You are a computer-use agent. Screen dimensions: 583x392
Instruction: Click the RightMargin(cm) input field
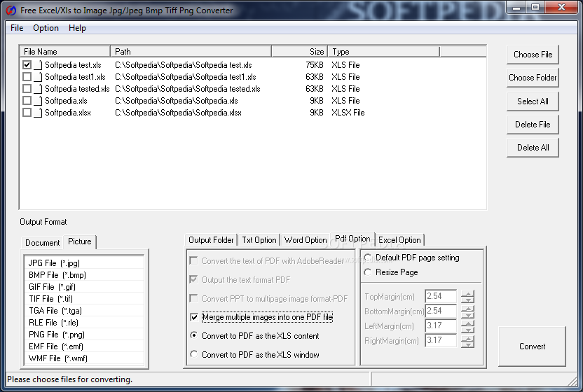pyautogui.click(x=441, y=340)
